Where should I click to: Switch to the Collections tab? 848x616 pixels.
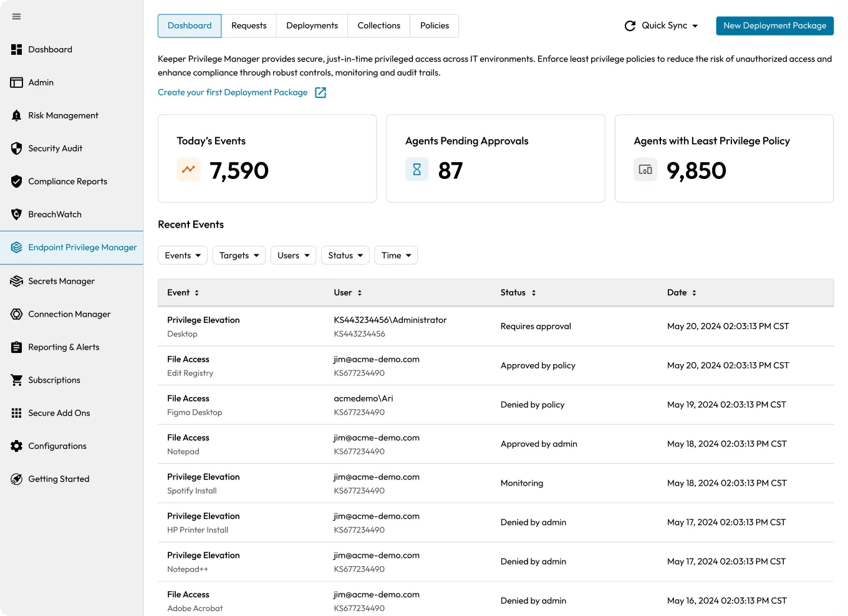[x=379, y=26]
